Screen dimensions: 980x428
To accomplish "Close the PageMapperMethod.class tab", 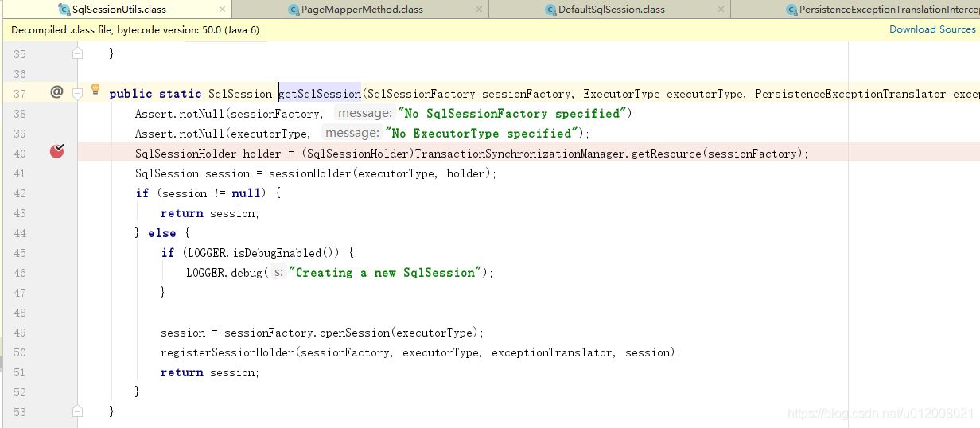I will [478, 10].
